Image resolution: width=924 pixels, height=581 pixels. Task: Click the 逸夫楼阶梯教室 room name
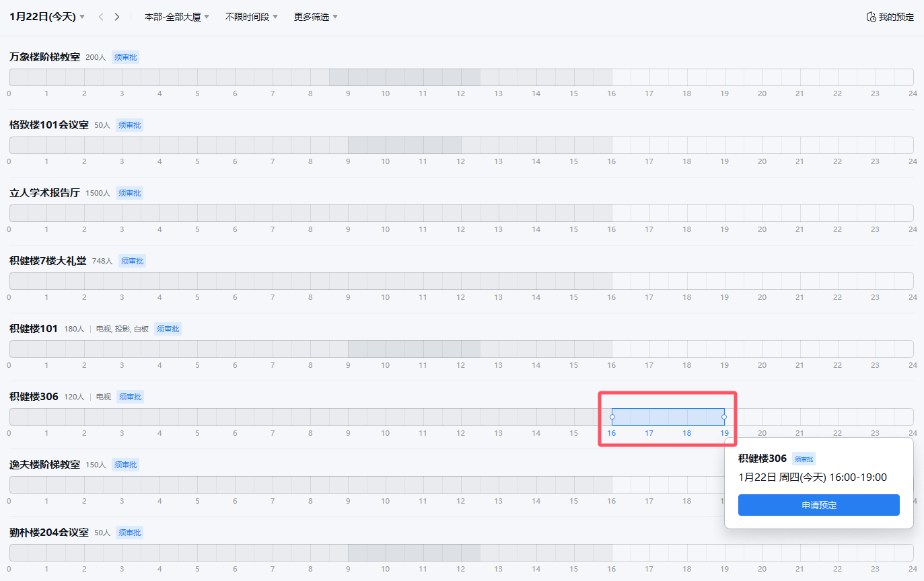(x=44, y=465)
